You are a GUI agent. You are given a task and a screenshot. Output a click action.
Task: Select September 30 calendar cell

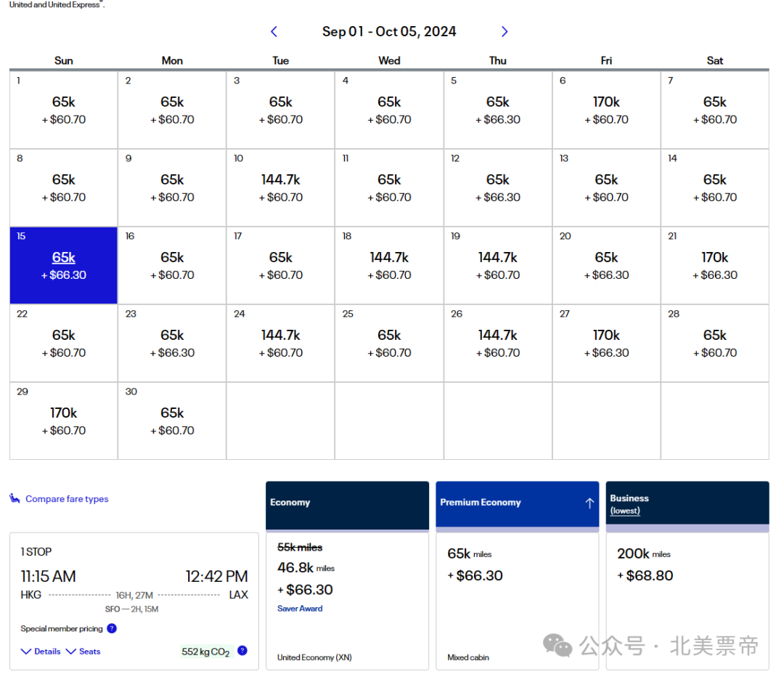[x=172, y=421]
